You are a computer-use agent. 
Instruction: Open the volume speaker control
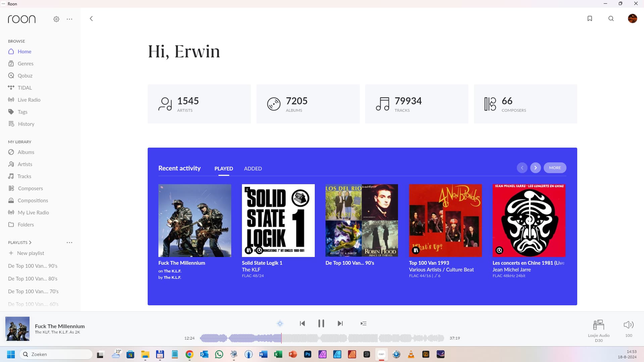pyautogui.click(x=628, y=325)
